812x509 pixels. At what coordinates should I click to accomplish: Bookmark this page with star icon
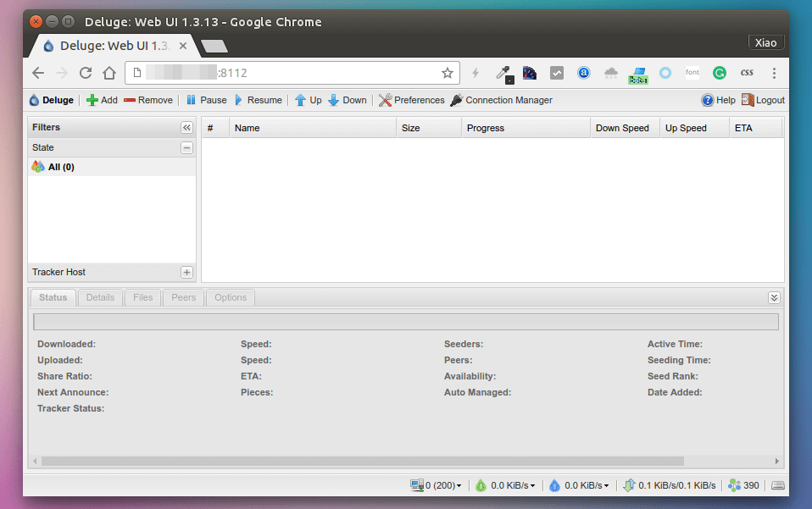point(448,73)
